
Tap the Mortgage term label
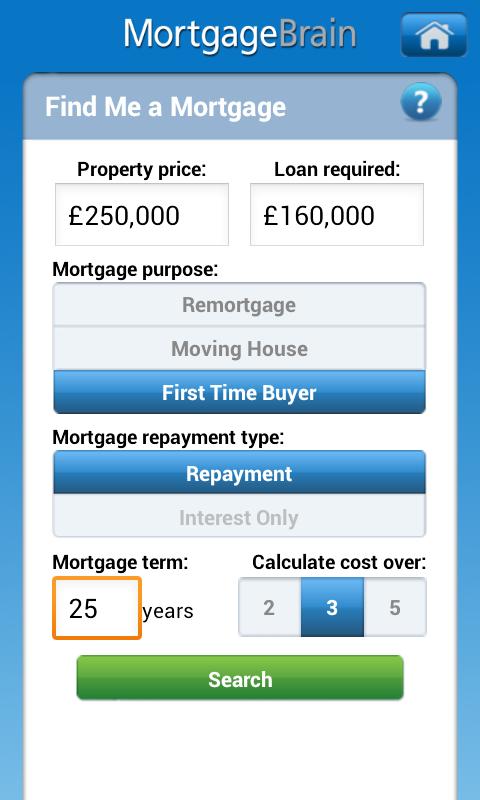(120, 562)
